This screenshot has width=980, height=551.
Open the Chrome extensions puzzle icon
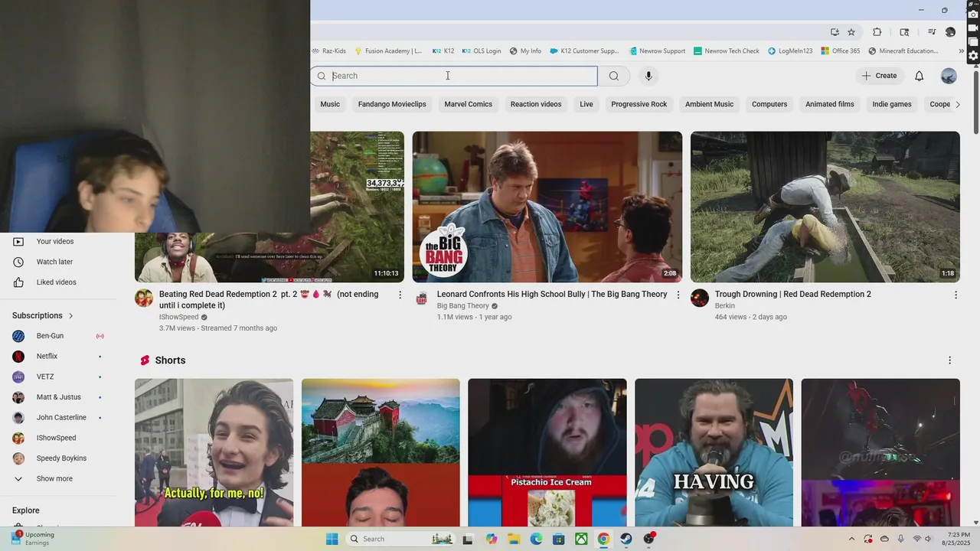pyautogui.click(x=877, y=32)
